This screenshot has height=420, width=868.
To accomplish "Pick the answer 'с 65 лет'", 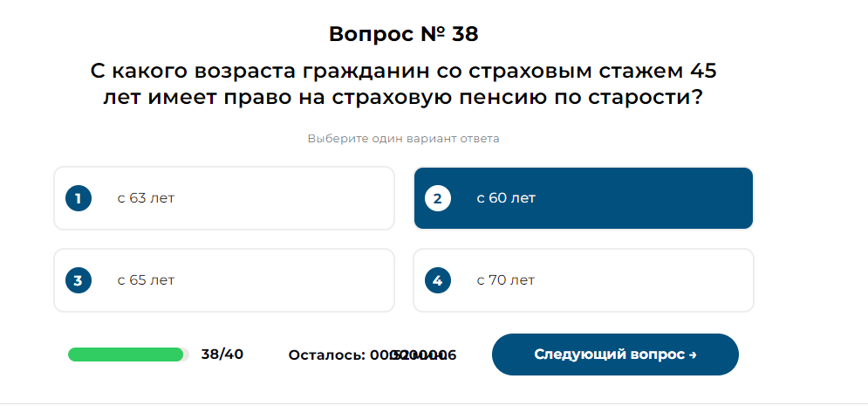I will click(x=146, y=280).
